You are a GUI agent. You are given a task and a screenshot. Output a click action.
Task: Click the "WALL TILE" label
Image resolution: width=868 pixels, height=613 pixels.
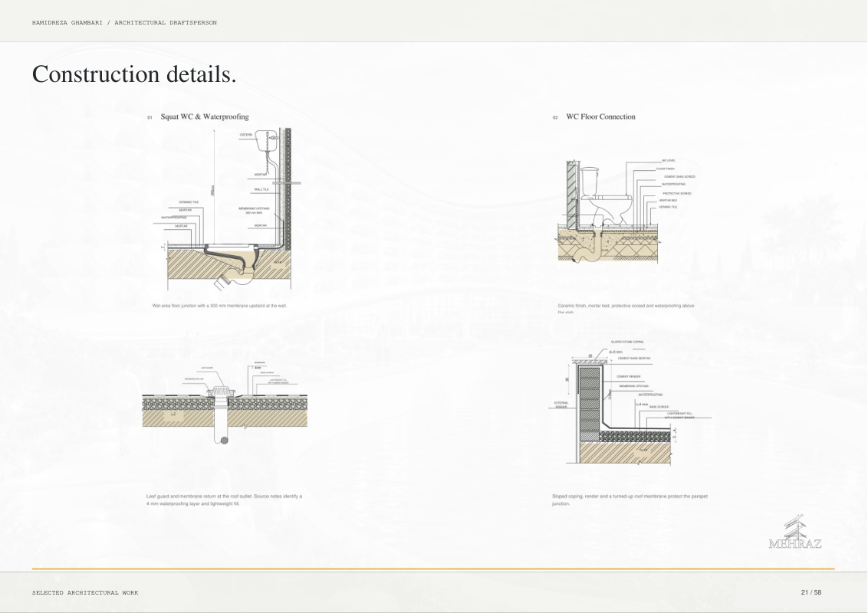pos(261,189)
